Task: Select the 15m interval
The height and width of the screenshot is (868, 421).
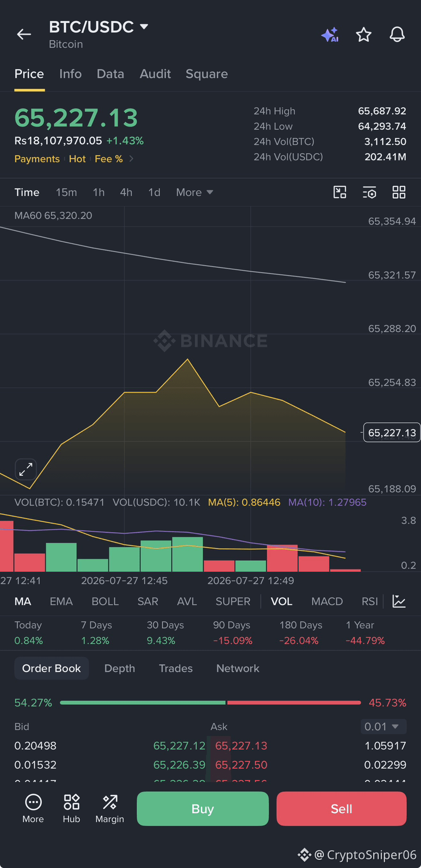Action: click(67, 192)
